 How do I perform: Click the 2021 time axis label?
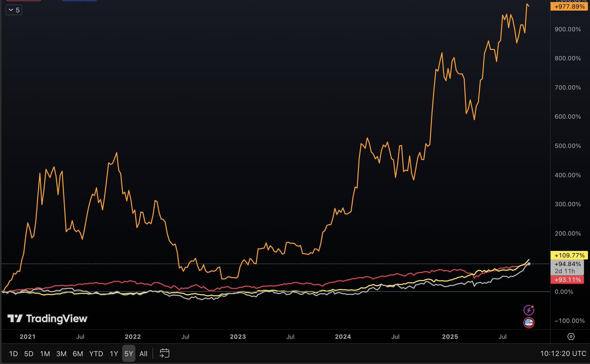[28, 337]
